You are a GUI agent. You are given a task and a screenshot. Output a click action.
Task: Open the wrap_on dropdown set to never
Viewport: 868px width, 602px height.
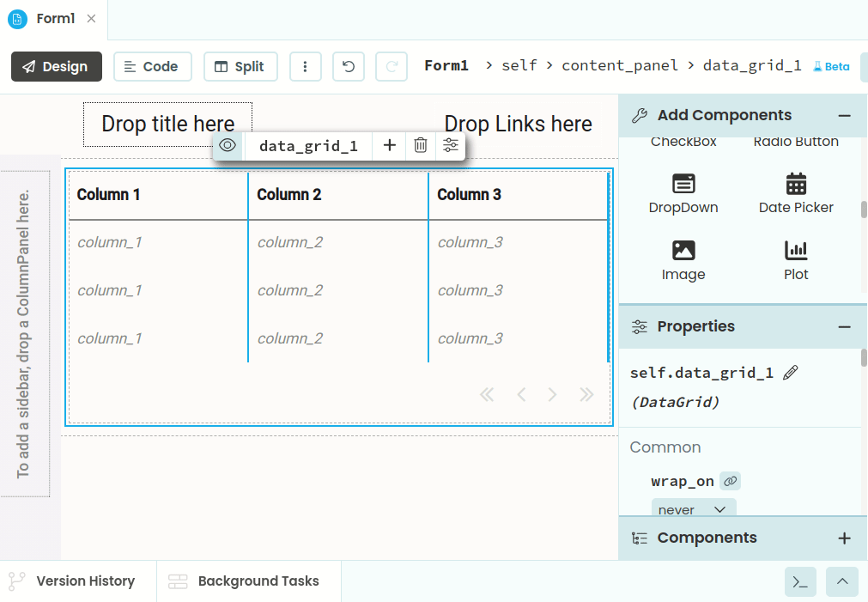(x=693, y=509)
